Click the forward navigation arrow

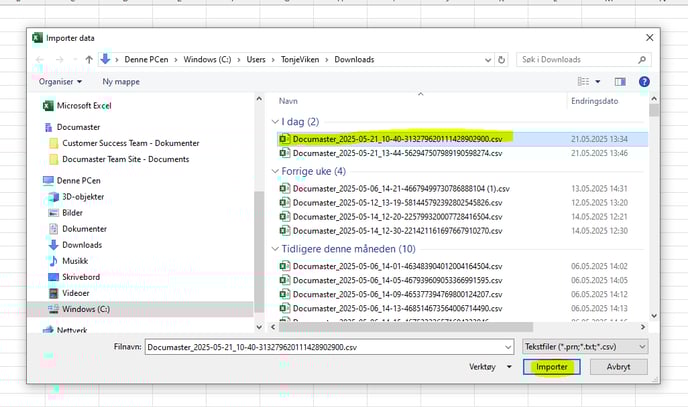point(60,60)
